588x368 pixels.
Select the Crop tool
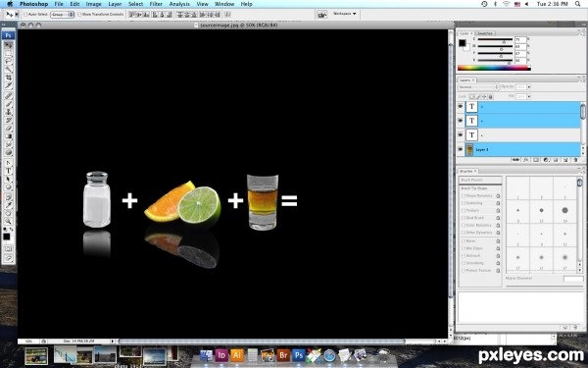[x=8, y=77]
